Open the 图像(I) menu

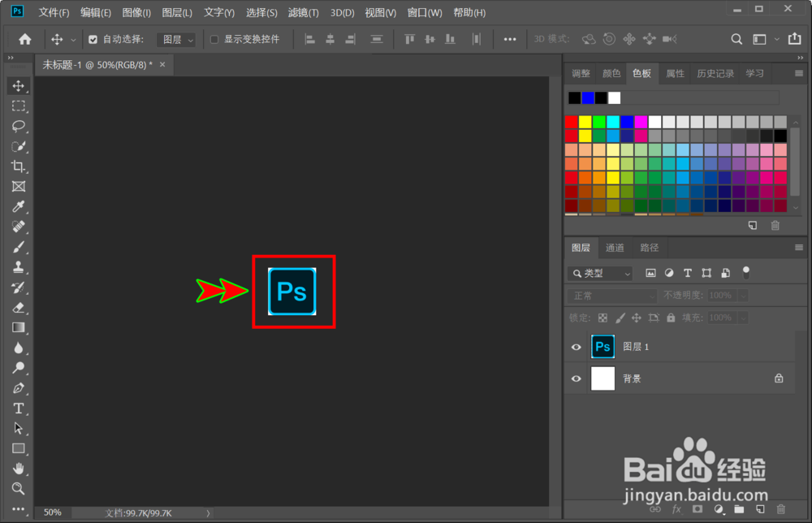pos(136,12)
